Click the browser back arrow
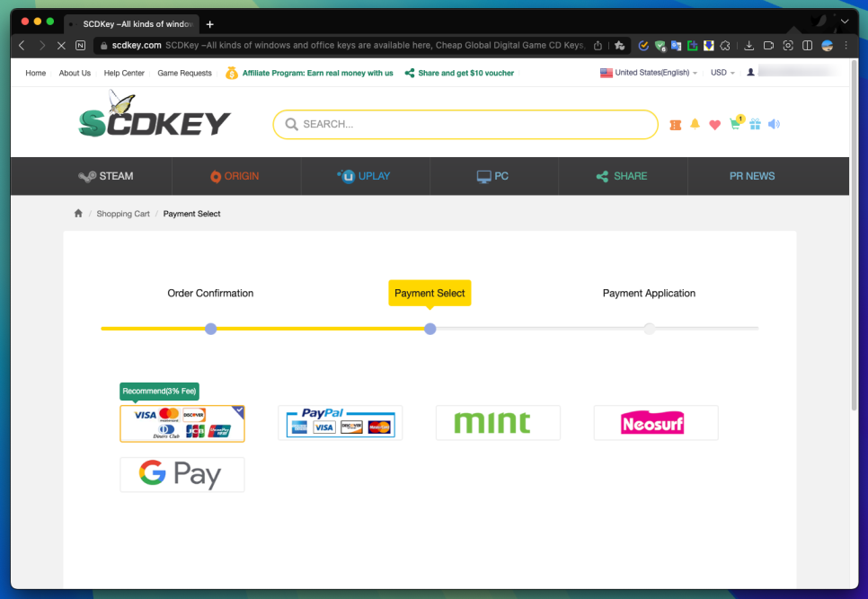 coord(22,46)
